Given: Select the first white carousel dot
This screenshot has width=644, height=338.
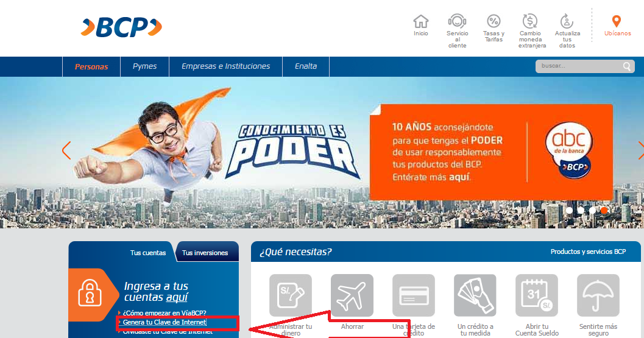Looking at the screenshot, I should 569,210.
